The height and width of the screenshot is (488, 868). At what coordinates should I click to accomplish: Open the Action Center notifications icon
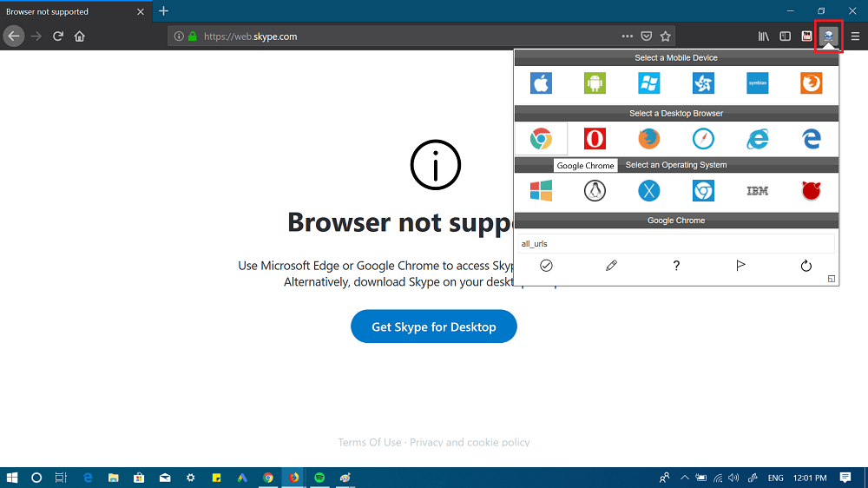coord(845,478)
